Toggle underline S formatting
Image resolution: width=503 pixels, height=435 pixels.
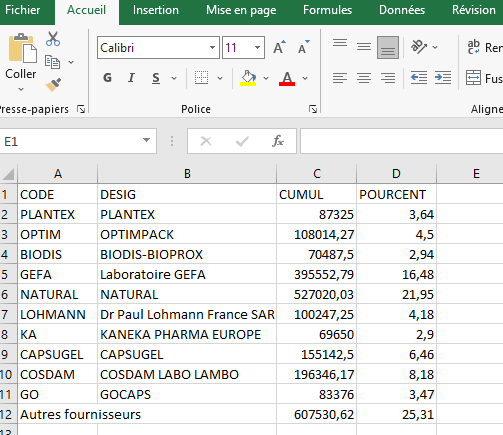pos(156,78)
